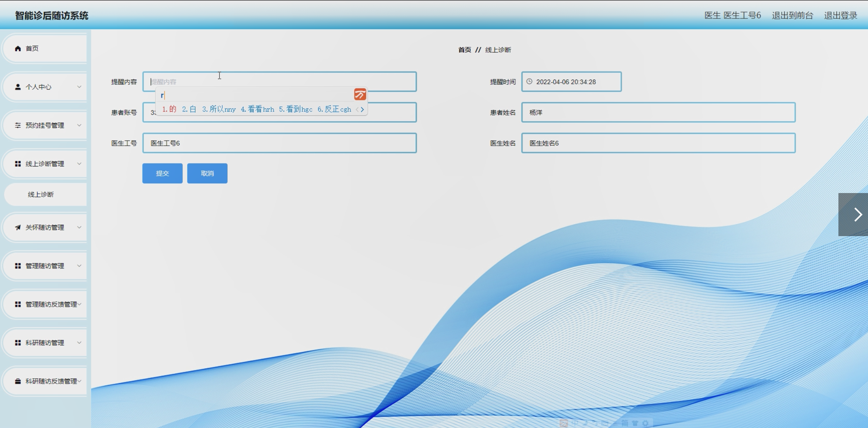Expand the 个人中心 menu chevron

(x=79, y=87)
